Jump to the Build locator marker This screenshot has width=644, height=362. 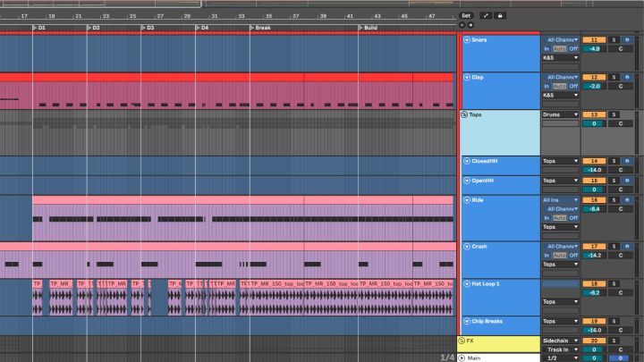(x=368, y=28)
